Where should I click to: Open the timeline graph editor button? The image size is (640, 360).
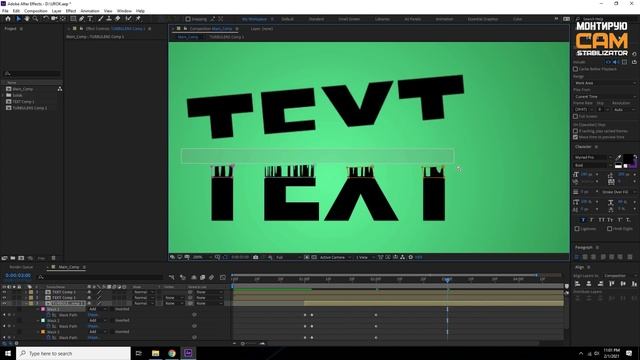(x=222, y=278)
